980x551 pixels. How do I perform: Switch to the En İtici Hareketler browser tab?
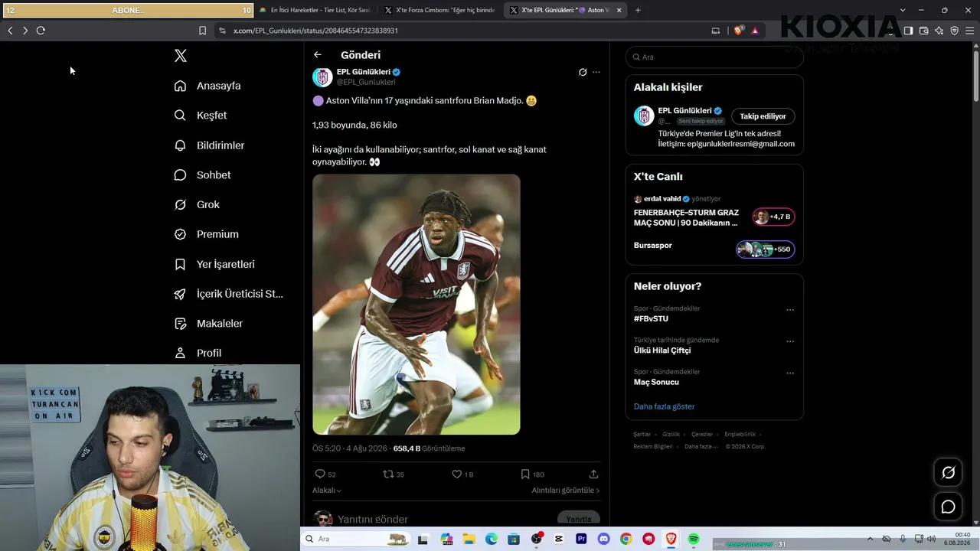[x=315, y=10]
